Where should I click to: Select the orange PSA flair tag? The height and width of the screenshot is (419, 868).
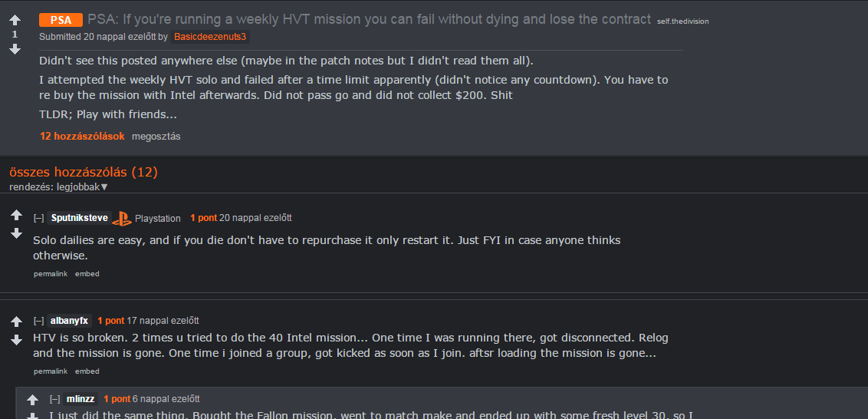(x=61, y=21)
